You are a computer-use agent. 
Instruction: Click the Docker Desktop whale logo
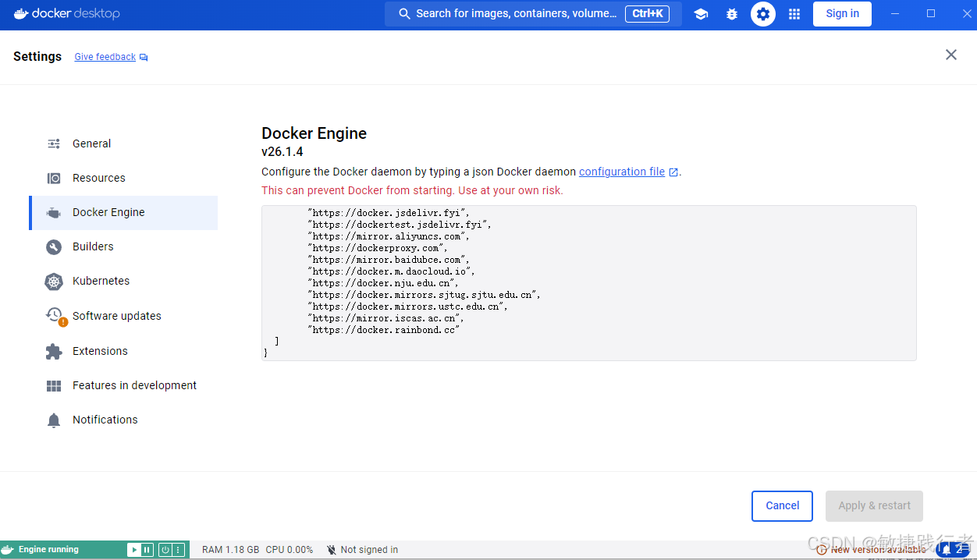[21, 13]
